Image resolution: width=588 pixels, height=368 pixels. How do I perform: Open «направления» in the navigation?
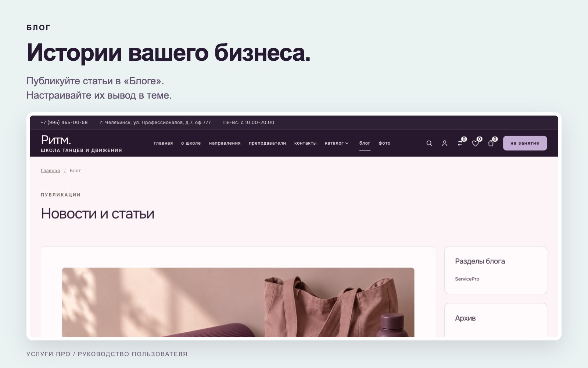[225, 143]
